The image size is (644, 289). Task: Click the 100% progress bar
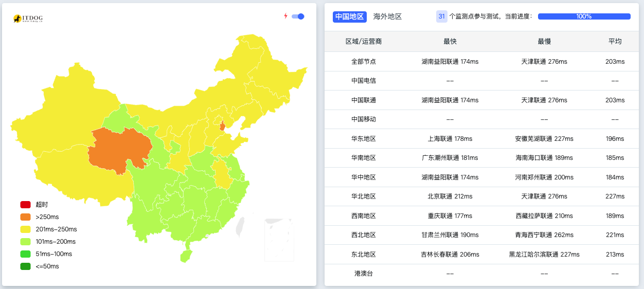(x=584, y=16)
